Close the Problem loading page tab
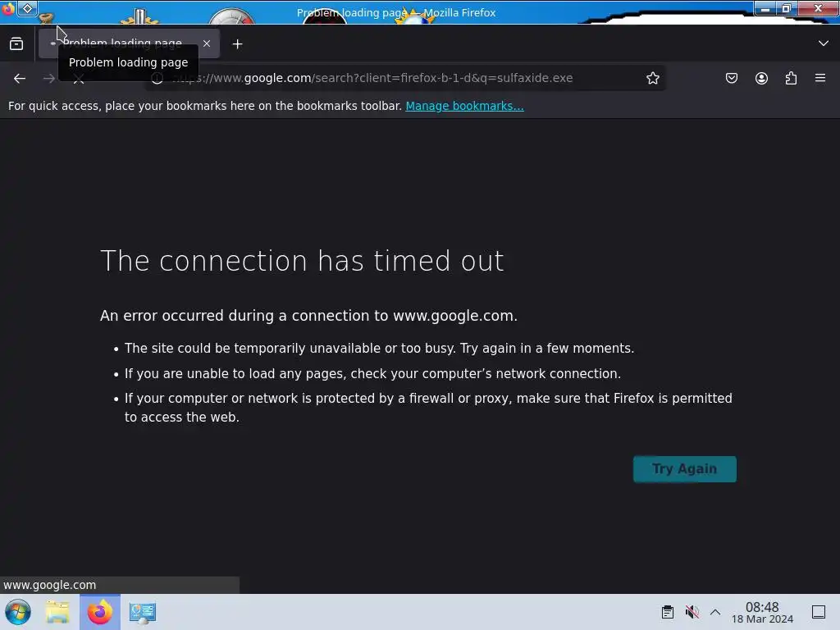The image size is (840, 630). click(x=207, y=43)
